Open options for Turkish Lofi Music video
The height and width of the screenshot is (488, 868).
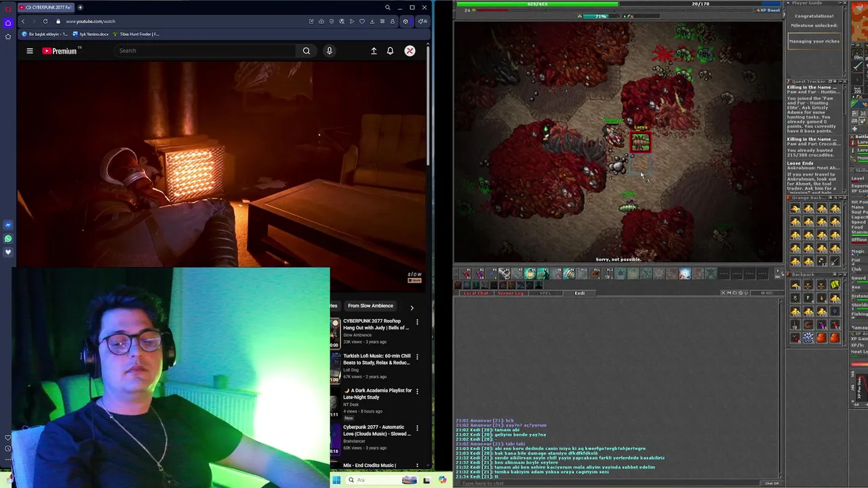click(x=417, y=357)
